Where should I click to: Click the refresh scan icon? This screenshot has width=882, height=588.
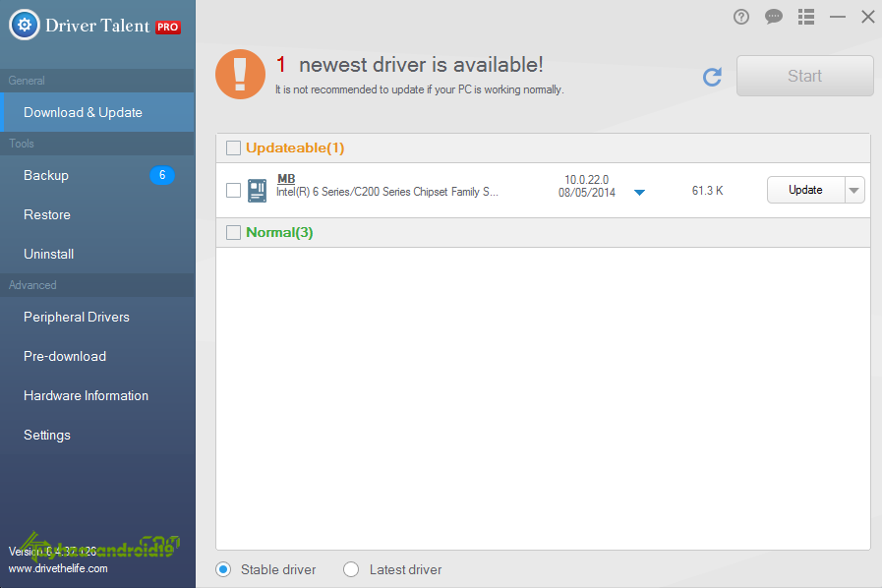[x=712, y=77]
